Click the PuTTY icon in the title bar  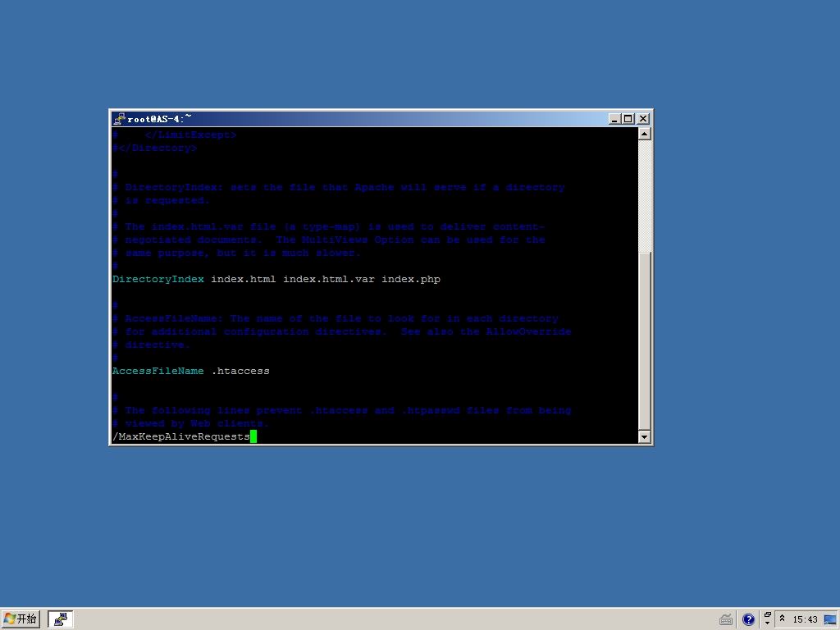pos(119,118)
